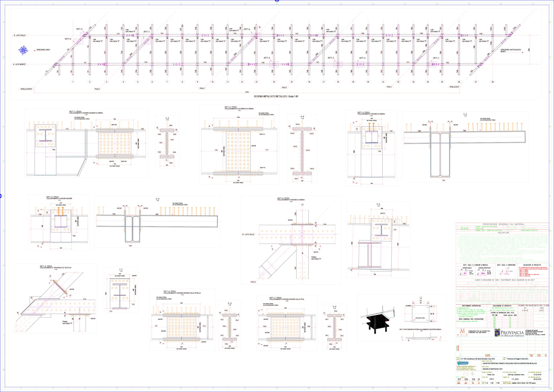Image resolution: width=554 pixels, height=392 pixels.
Task: Click the 72920 overall length dimension
Action: point(247,92)
